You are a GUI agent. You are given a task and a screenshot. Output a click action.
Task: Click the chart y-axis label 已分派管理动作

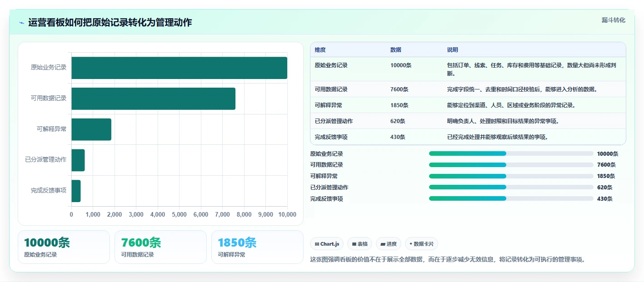click(46, 160)
